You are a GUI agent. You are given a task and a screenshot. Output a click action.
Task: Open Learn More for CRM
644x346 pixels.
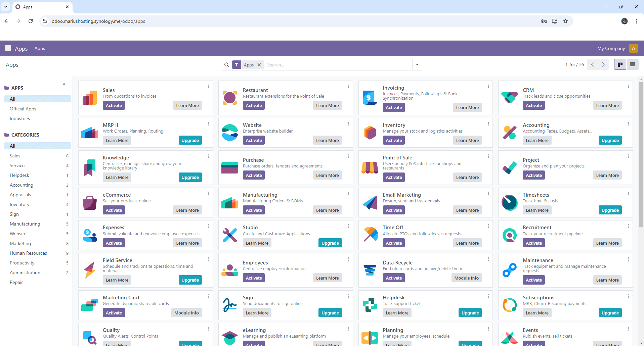[607, 105]
